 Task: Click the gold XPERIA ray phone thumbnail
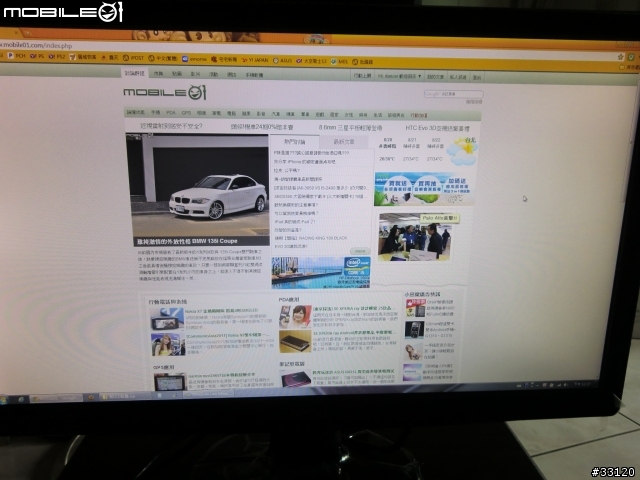point(295,342)
